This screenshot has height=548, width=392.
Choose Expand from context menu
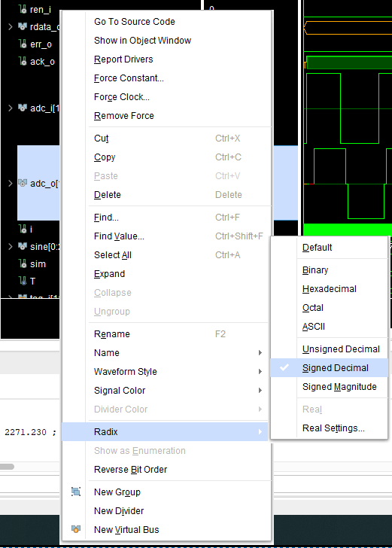(x=166, y=274)
